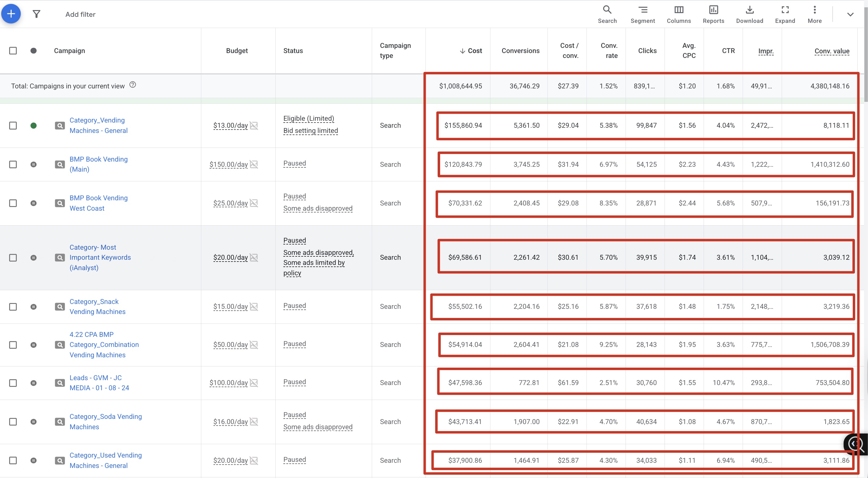
Task: Expand the table to full screen
Action: [785, 14]
